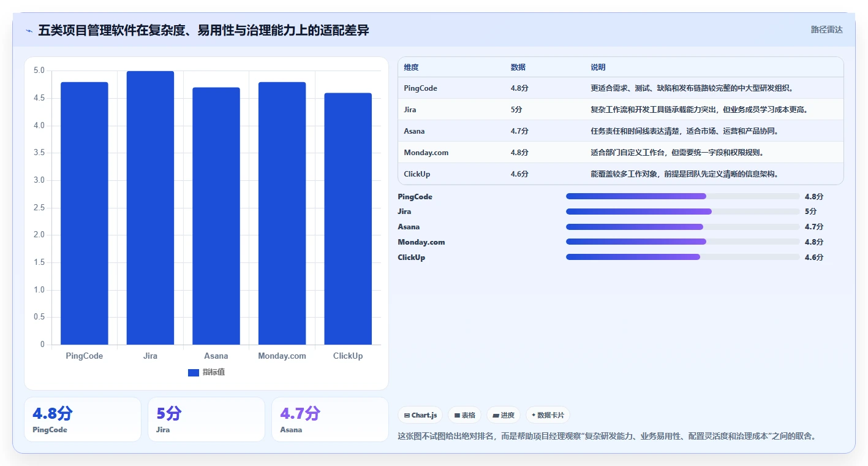The height and width of the screenshot is (466, 868).
Task: Select the description starting 复杂工作流和开发工具链
Action: coord(700,110)
